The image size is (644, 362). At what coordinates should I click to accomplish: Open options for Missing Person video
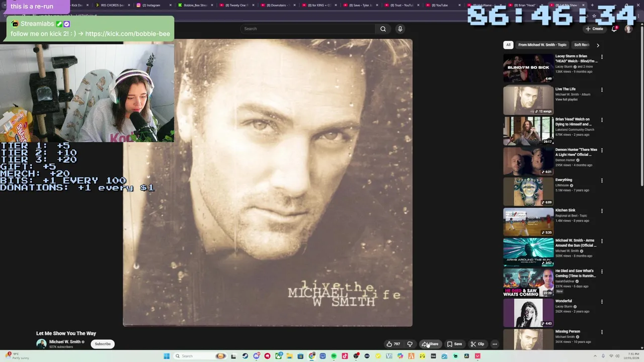(602, 332)
